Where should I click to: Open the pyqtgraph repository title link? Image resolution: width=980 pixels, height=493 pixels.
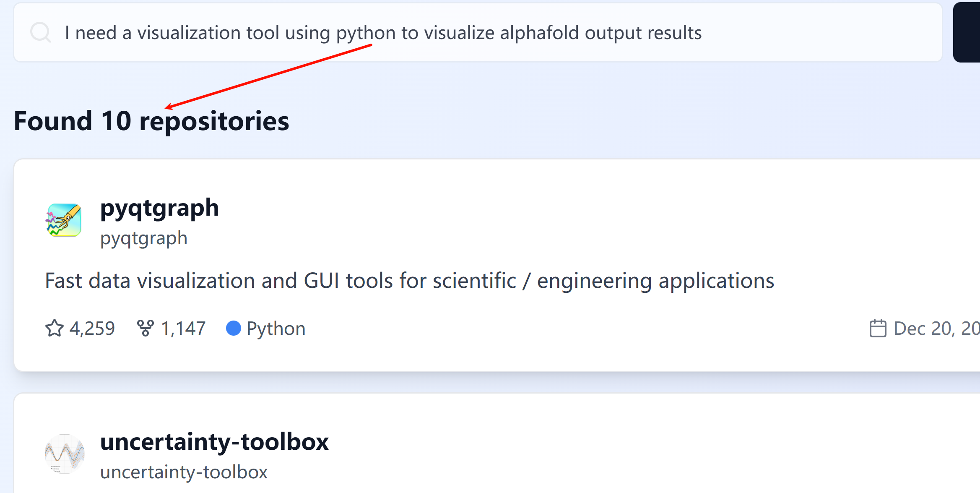[x=159, y=208]
